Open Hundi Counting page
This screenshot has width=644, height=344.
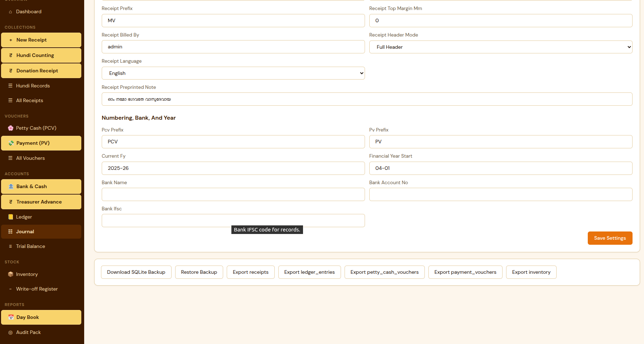(x=41, y=56)
